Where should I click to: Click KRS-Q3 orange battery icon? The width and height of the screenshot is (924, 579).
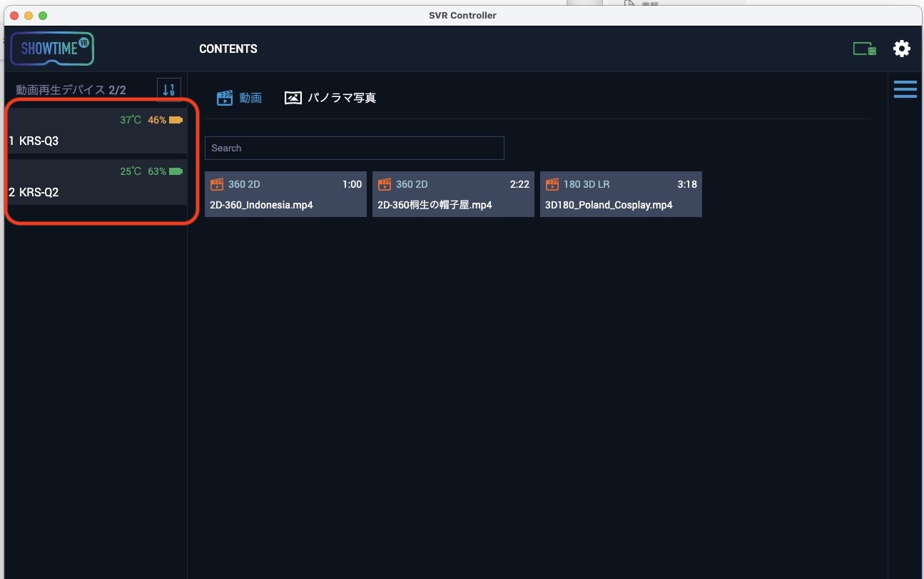coord(176,120)
